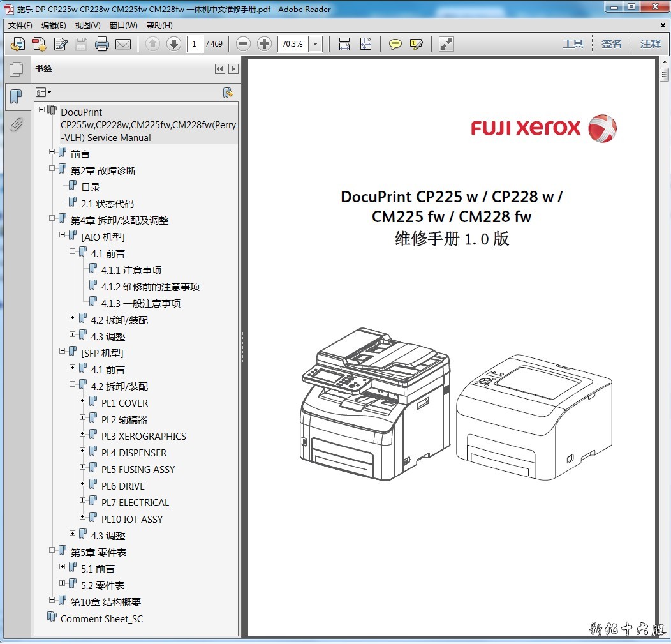Click the Email envelope icon
Image resolution: width=671 pixels, height=644 pixels.
(122, 44)
